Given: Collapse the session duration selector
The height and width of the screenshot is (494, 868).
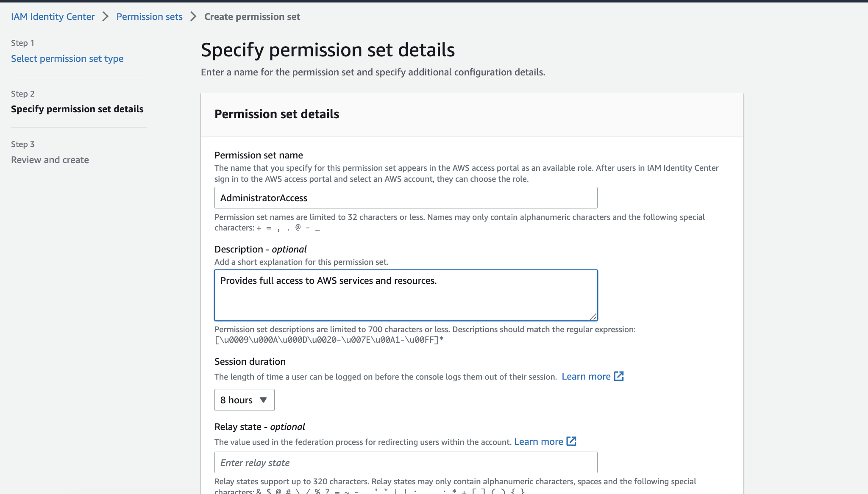Looking at the screenshot, I should [244, 400].
